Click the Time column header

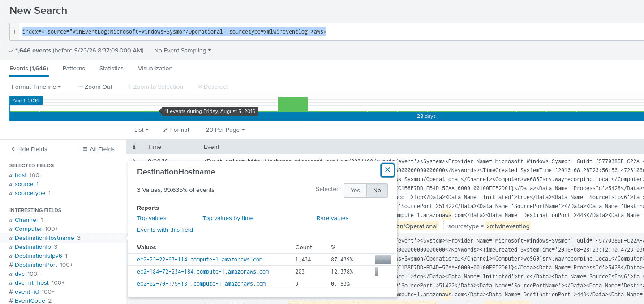point(155,147)
